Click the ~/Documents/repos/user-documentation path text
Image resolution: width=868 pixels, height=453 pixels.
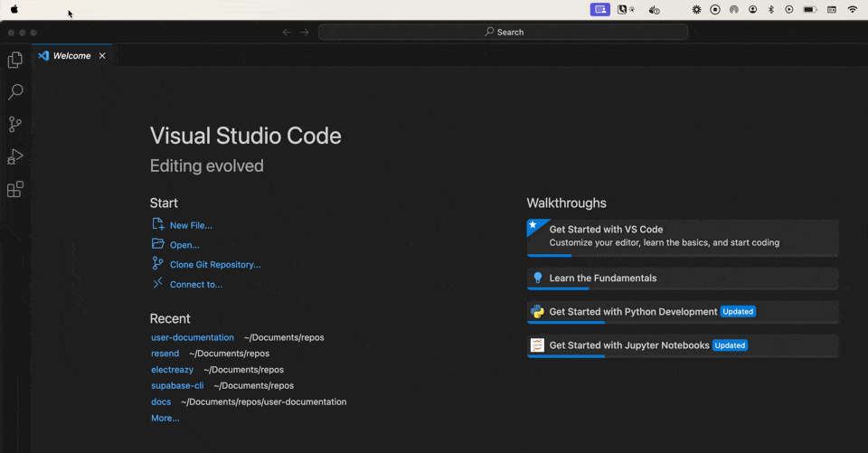[263, 401]
